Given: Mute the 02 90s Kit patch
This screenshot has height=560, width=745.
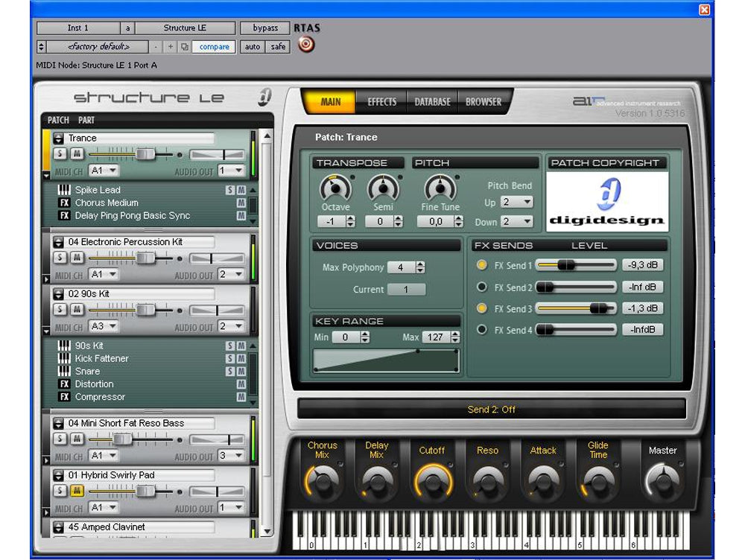Looking at the screenshot, I should (x=77, y=309).
